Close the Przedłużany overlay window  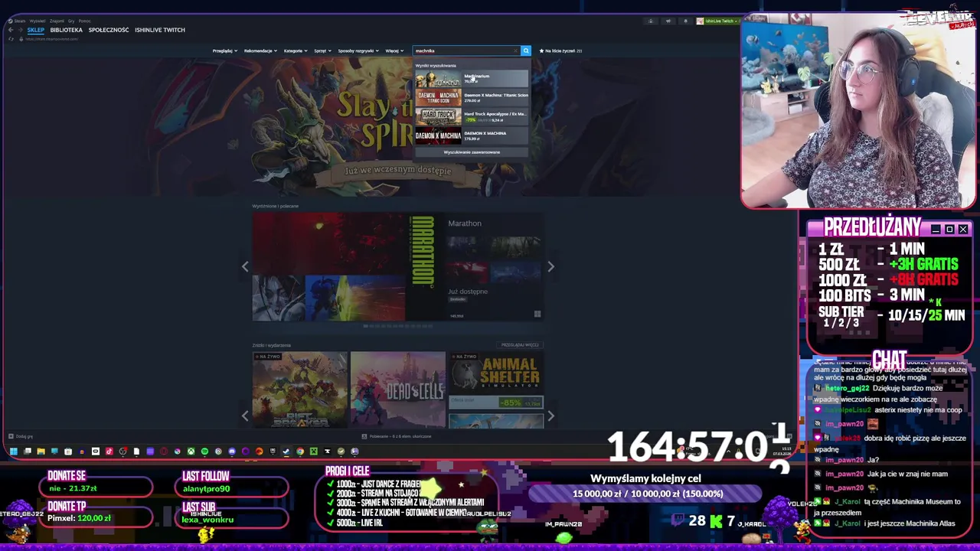point(963,230)
